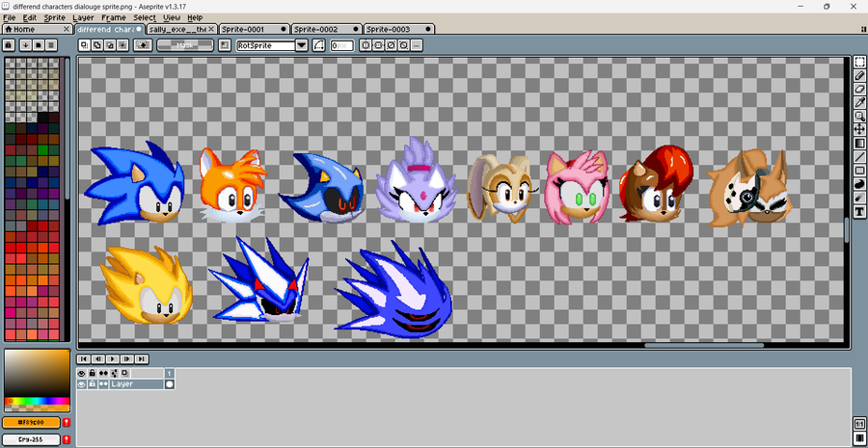Open the File menu
Screen dimensions: 868x448
coord(9,17)
